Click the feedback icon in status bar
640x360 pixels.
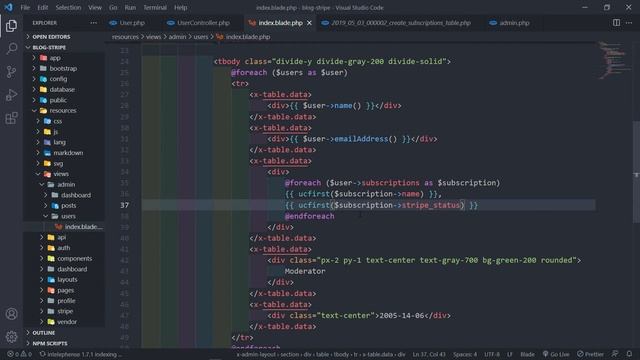615,354
